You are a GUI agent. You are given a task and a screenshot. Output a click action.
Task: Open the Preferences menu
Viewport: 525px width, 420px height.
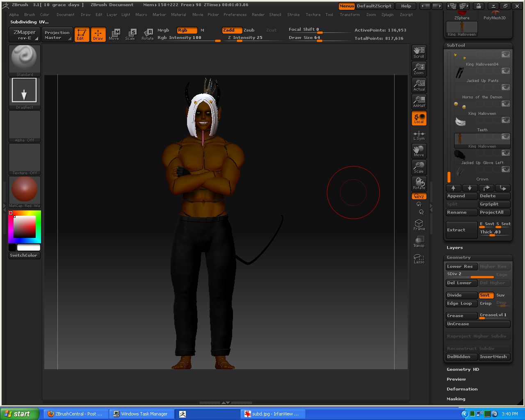coord(235,14)
